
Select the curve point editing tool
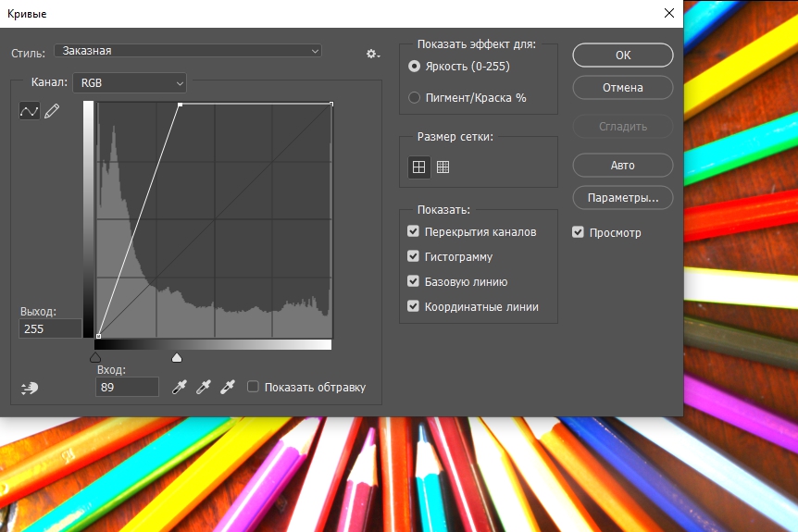(29, 110)
